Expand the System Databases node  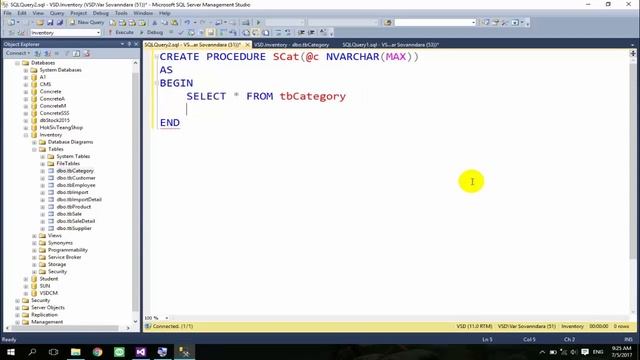coord(26,70)
